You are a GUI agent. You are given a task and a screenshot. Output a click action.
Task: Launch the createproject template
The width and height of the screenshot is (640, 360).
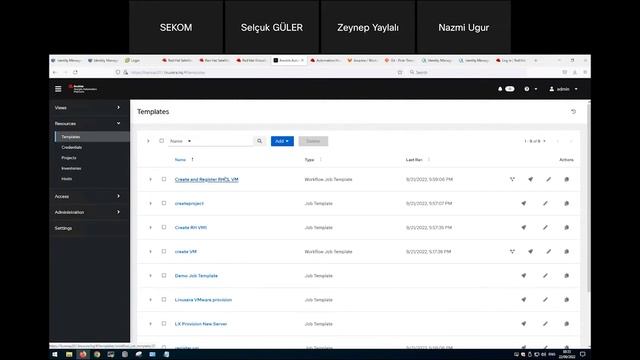[x=524, y=203]
